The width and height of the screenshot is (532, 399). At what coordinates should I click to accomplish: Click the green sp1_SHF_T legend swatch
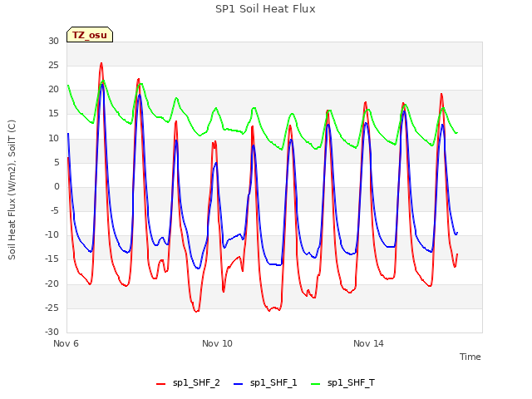tap(316, 384)
